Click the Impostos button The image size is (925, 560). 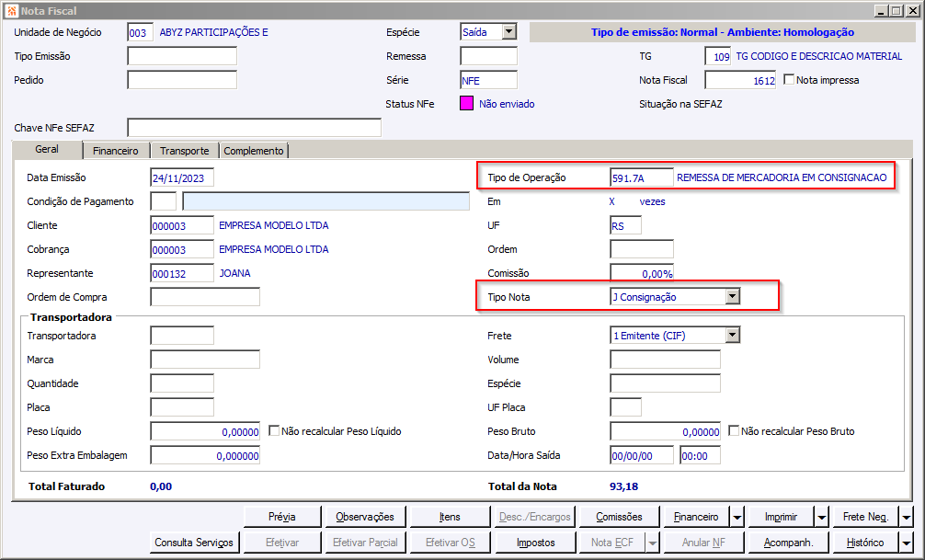tap(536, 543)
